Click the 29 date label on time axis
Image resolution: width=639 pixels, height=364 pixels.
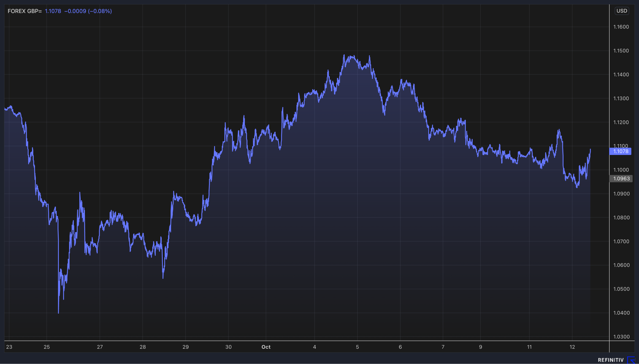pyautogui.click(x=186, y=347)
